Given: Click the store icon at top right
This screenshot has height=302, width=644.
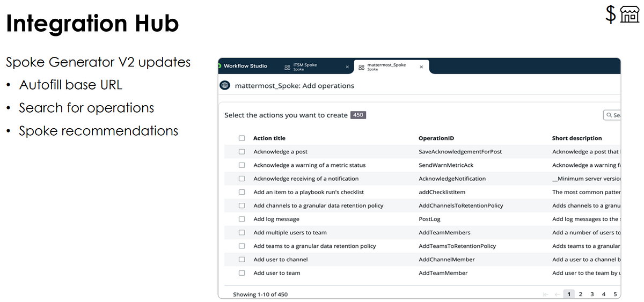Looking at the screenshot, I should pos(630,14).
